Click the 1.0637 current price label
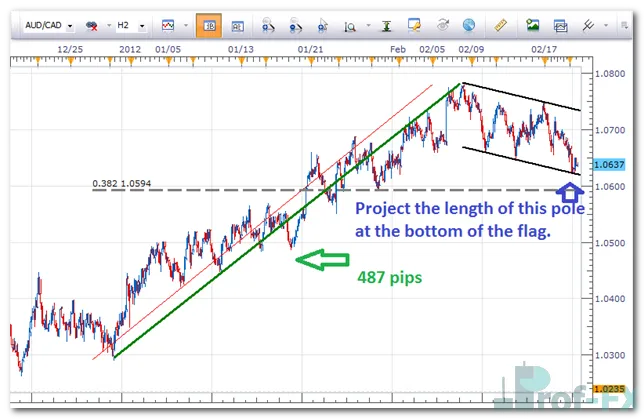Viewport: 644px width, 419px height. (609, 165)
